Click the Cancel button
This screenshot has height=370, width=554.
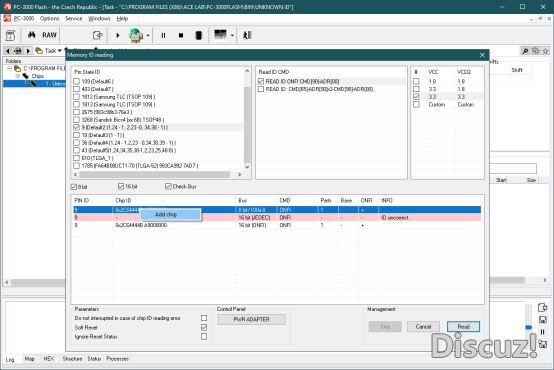423,327
